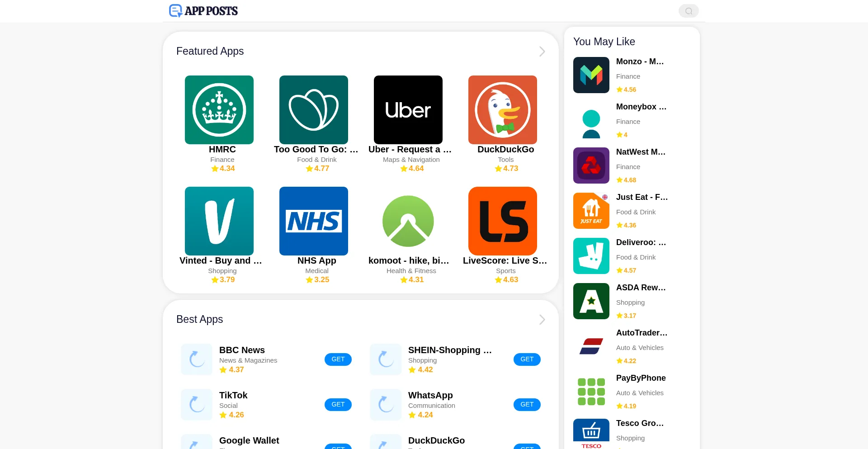Click GET button for SHEIN-Shopping
This screenshot has width=868, height=449.
pos(527,359)
